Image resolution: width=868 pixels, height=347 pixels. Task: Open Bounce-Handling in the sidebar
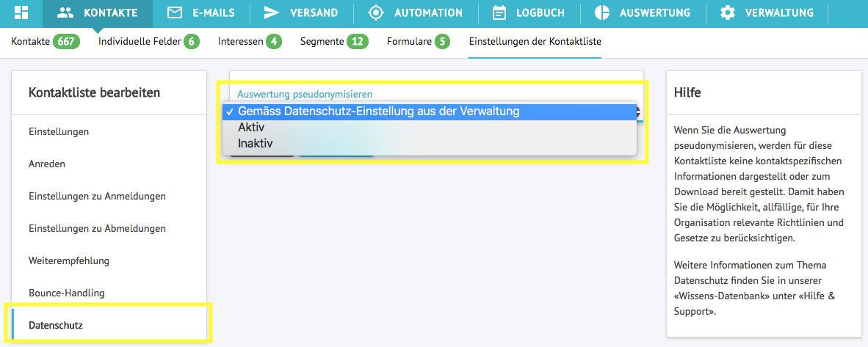click(66, 293)
